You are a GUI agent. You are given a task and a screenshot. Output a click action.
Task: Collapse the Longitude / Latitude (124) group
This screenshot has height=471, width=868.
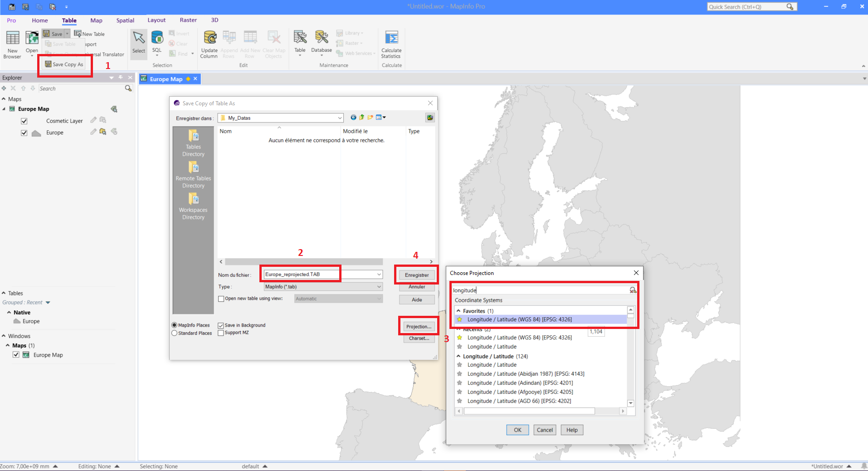click(458, 356)
